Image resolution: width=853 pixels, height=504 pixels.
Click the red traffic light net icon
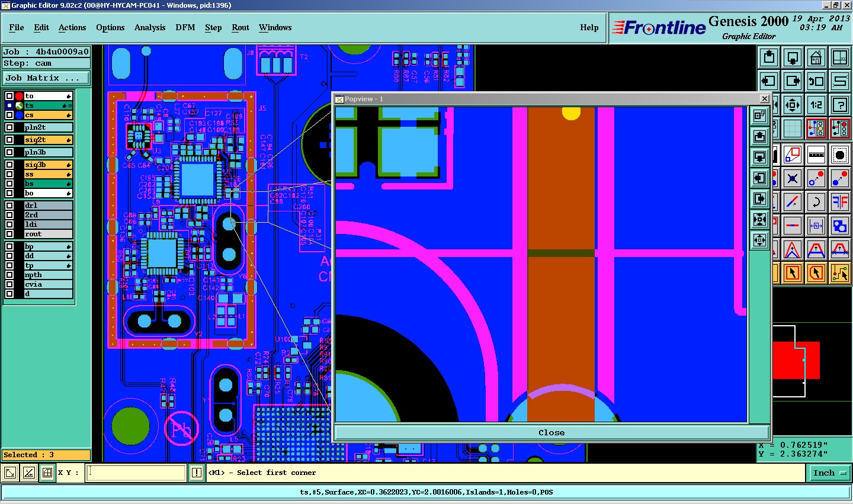[x=840, y=129]
